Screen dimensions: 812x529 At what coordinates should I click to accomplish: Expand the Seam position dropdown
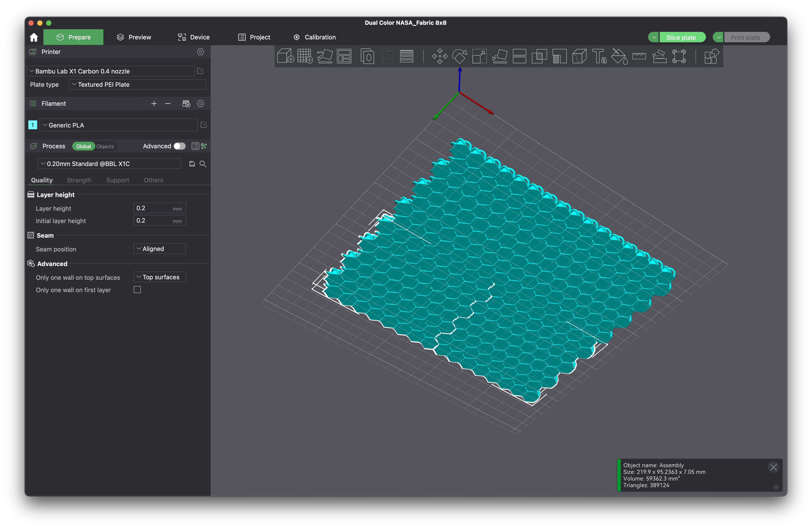point(159,249)
